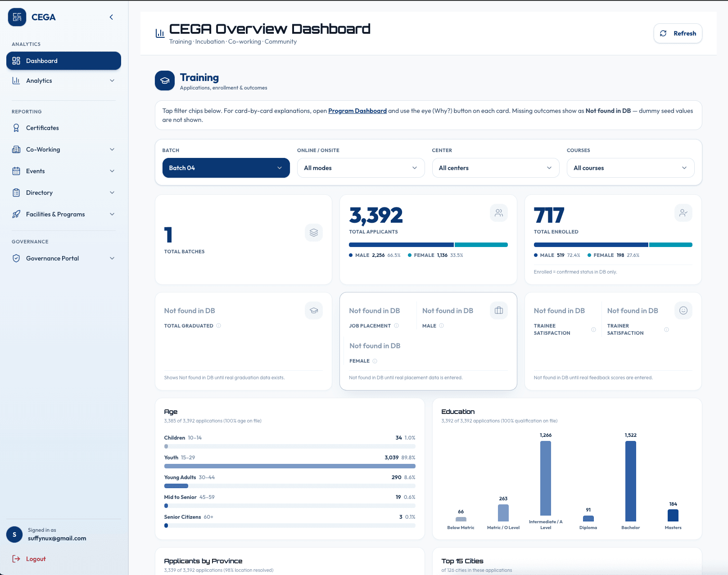
Task: Open the Certificates page
Action: pos(63,128)
